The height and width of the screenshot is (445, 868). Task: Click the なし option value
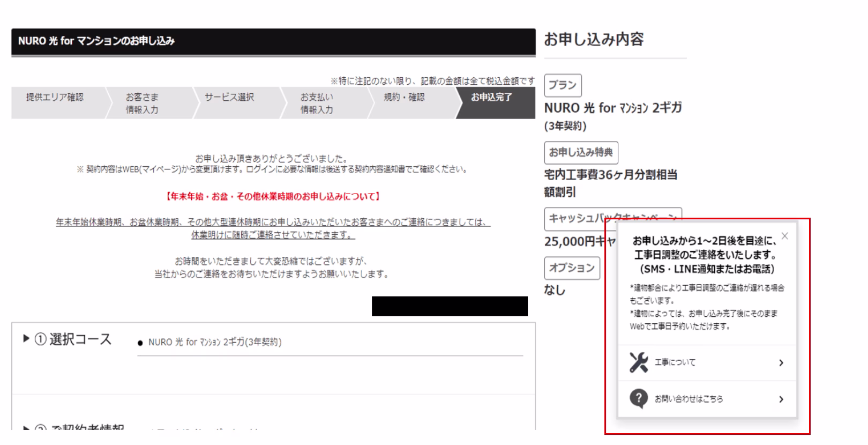(555, 290)
